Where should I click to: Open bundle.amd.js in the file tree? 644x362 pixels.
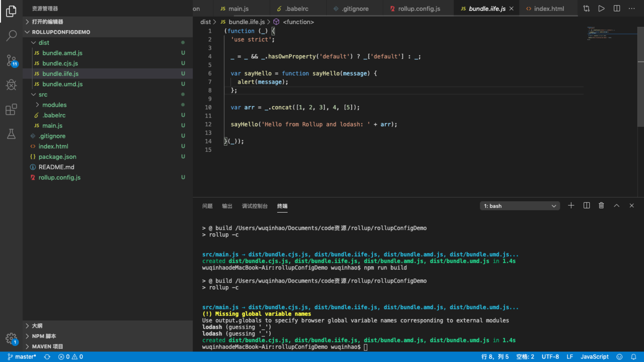coord(108,53)
